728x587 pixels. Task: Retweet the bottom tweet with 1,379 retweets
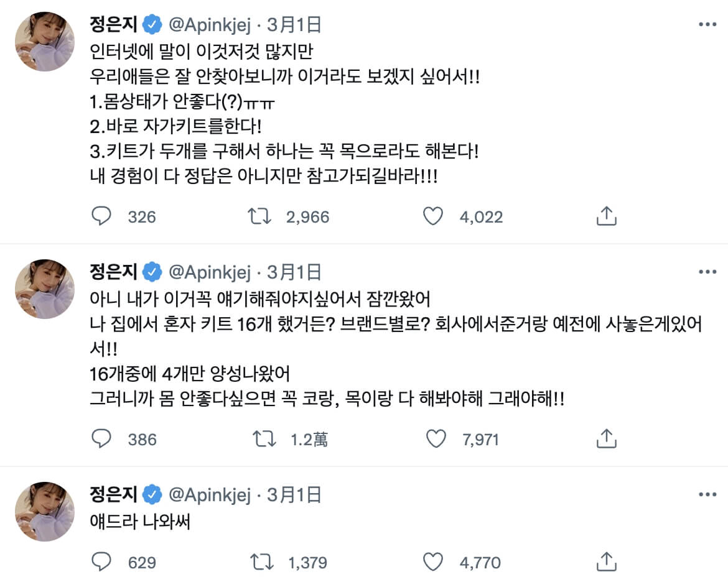click(264, 562)
